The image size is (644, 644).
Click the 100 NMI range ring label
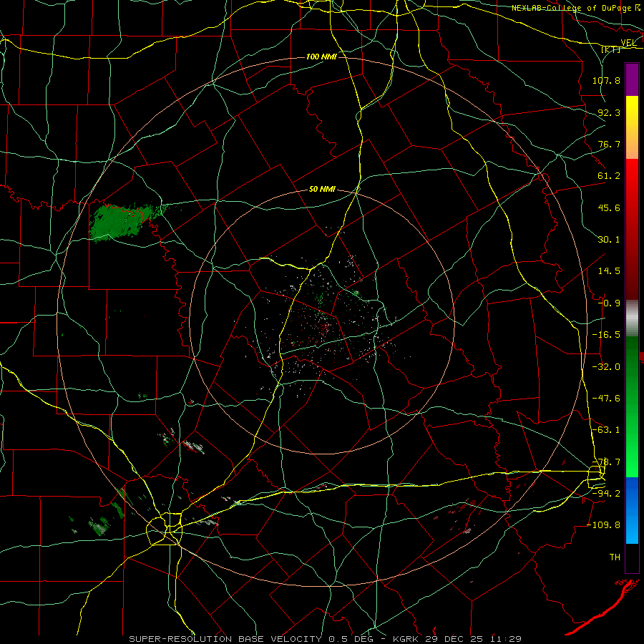pos(321,57)
